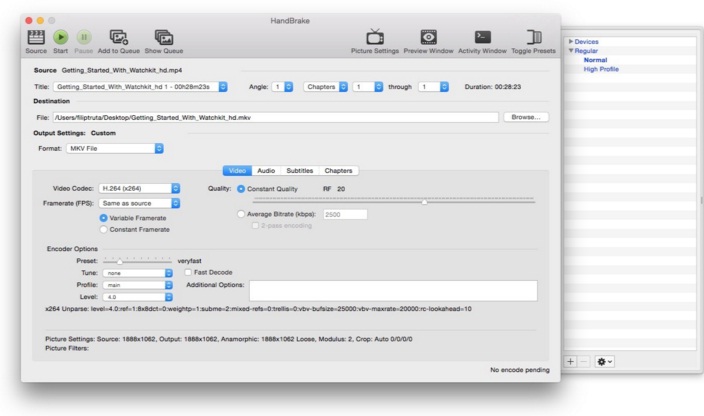704x416 pixels.
Task: Open Picture Settings TV icon
Action: pyautogui.click(x=375, y=37)
